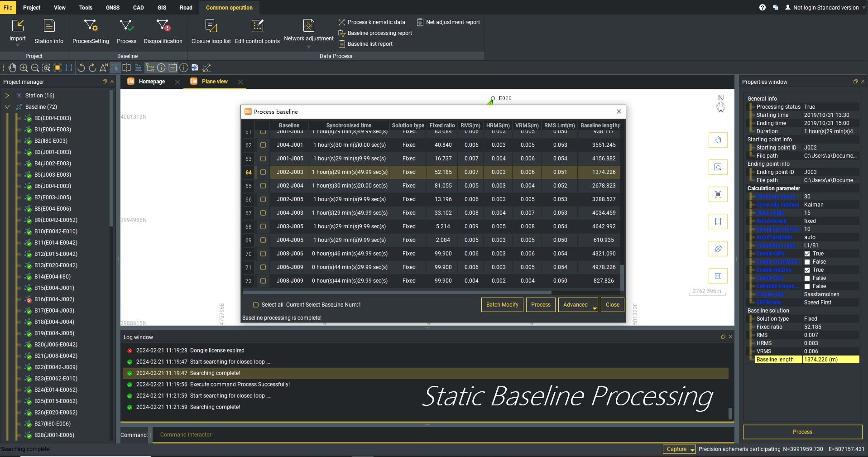Open the dropdown arrow under Import
Screen dimensions: 868x457
pyautogui.click(x=18, y=46)
